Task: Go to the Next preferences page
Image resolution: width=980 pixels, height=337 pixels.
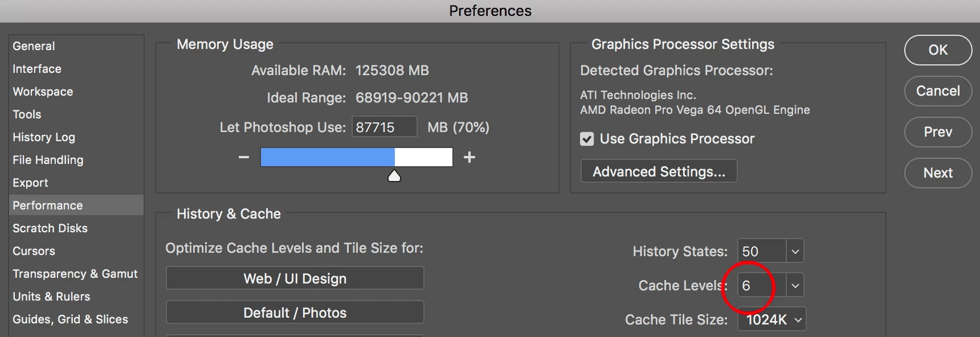Action: tap(938, 173)
